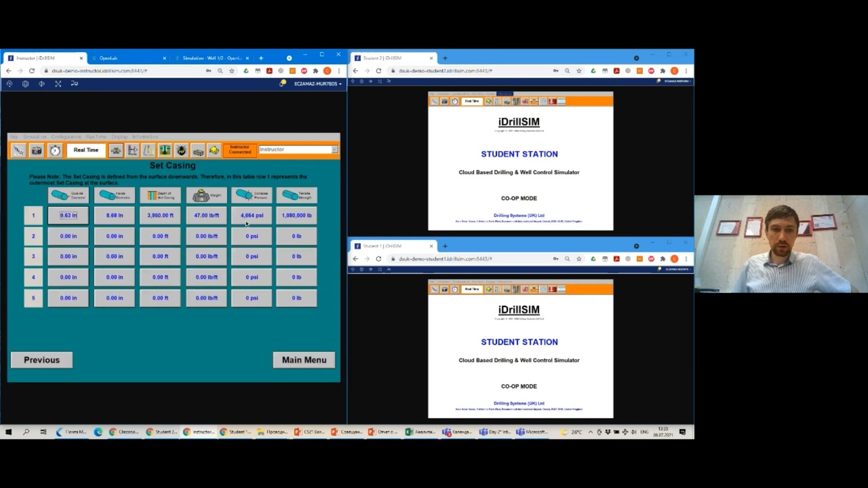Viewport: 868px width, 488px height.
Task: Open the Run Time menu in Instructor simulator
Action: (x=96, y=137)
